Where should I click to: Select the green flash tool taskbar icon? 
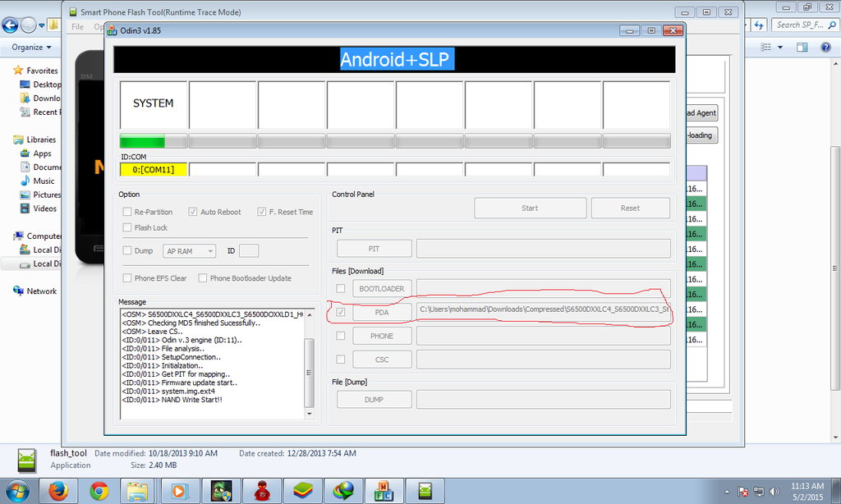click(425, 491)
